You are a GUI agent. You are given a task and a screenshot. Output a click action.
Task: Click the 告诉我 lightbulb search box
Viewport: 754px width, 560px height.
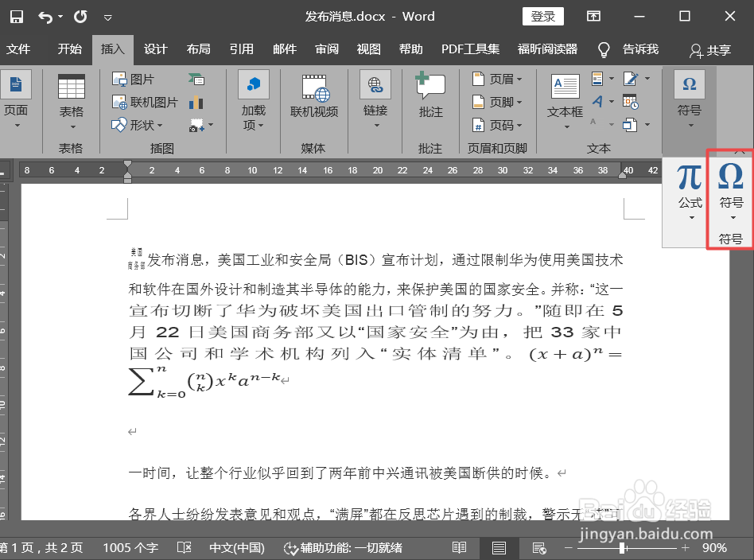628,49
